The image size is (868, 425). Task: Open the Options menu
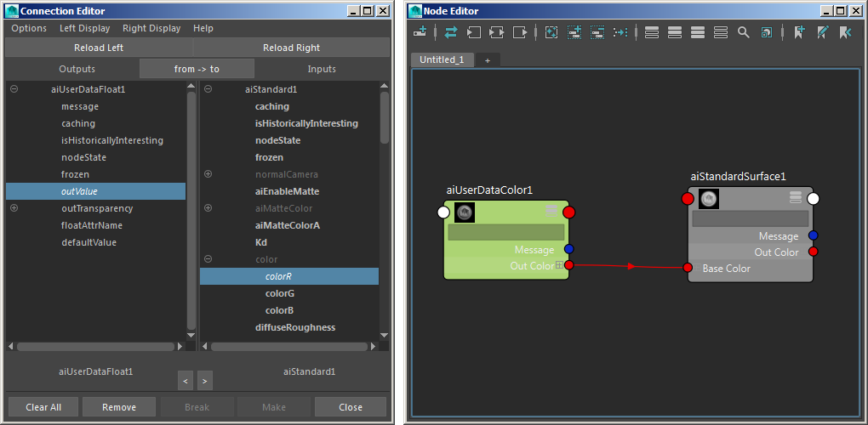point(29,28)
